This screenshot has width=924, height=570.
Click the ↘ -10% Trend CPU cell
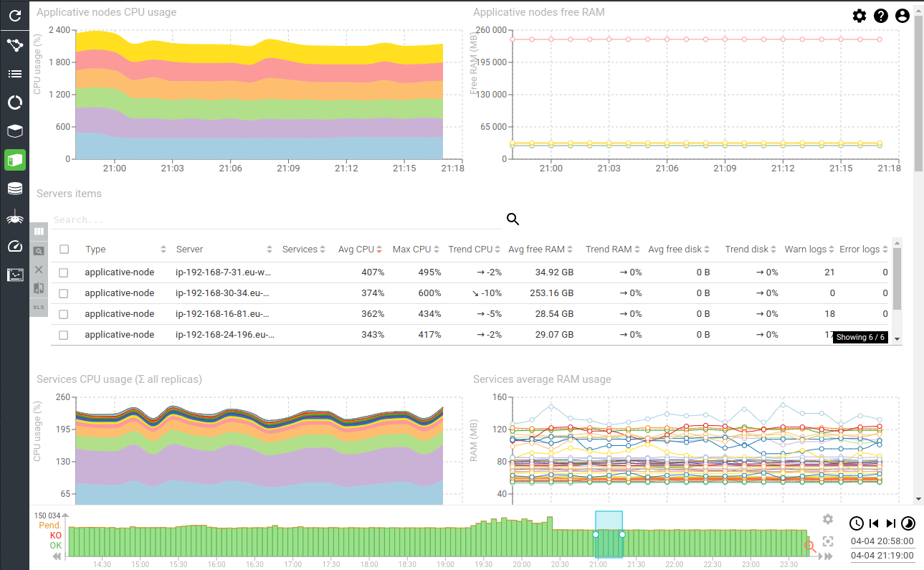tap(487, 293)
